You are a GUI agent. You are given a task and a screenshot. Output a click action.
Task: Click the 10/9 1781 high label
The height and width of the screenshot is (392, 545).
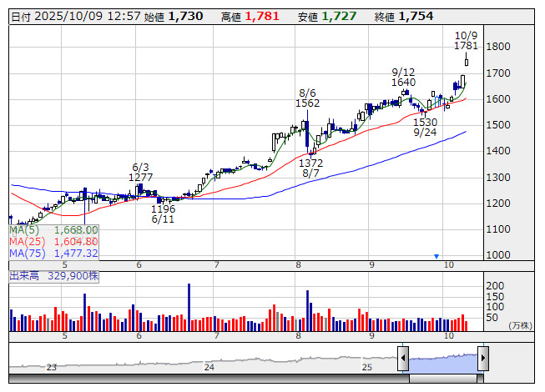coord(466,40)
